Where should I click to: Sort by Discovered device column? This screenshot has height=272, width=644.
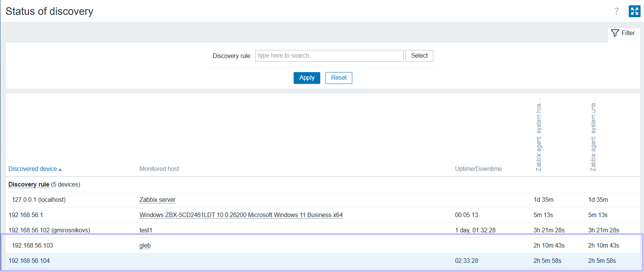[33, 169]
